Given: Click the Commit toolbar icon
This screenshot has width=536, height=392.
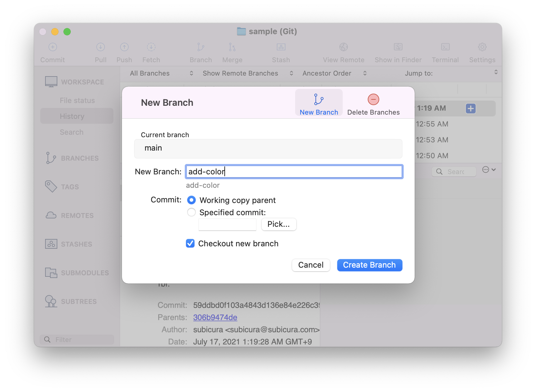Looking at the screenshot, I should pos(53,47).
